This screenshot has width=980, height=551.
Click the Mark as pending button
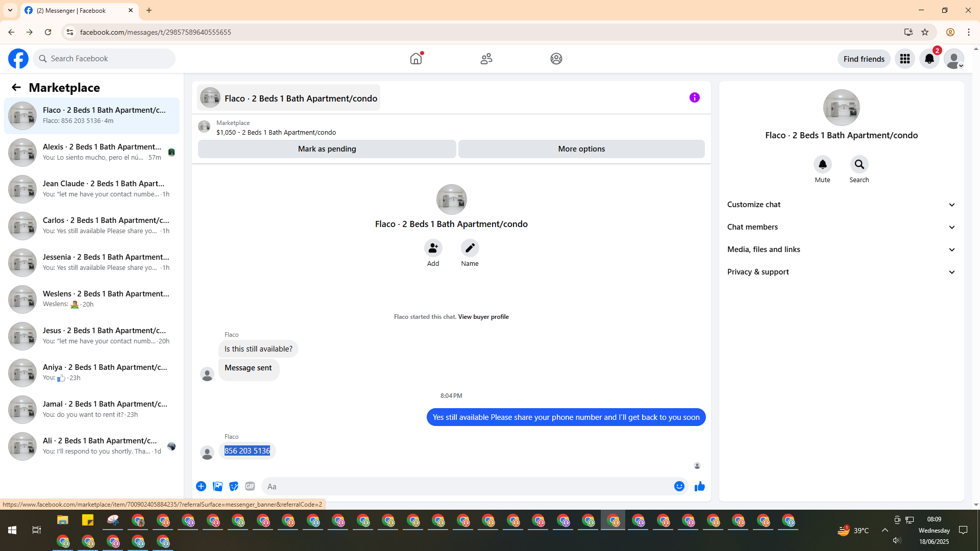[x=327, y=149]
